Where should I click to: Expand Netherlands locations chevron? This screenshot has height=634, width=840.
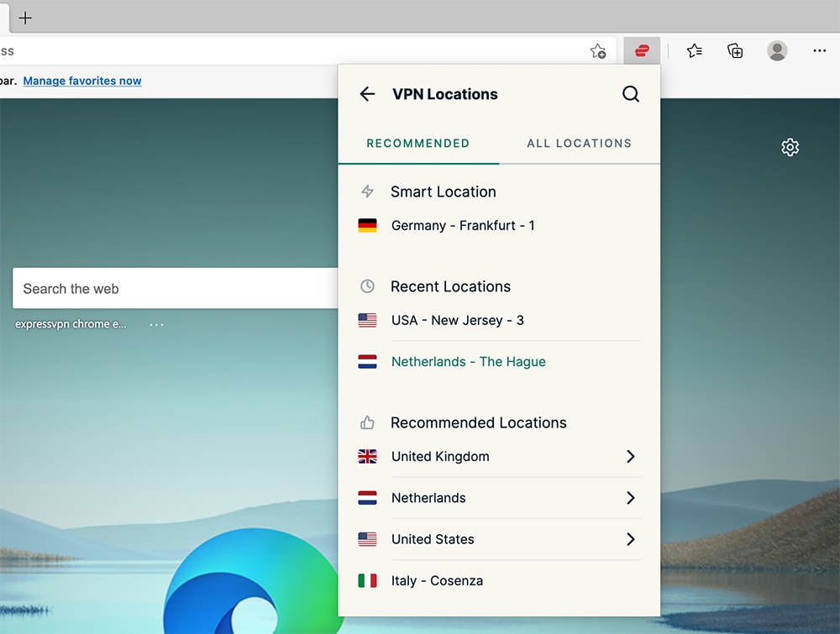[x=631, y=498]
